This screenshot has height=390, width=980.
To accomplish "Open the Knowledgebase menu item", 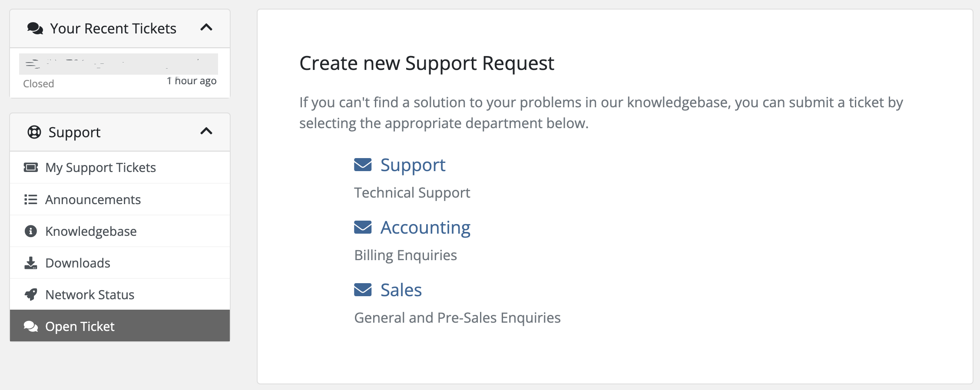I will (x=91, y=231).
